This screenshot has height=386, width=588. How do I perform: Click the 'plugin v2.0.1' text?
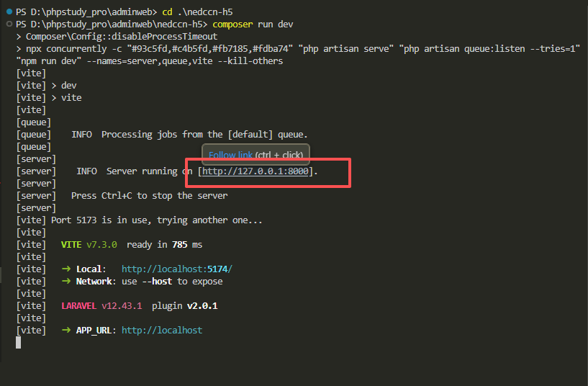click(x=184, y=306)
